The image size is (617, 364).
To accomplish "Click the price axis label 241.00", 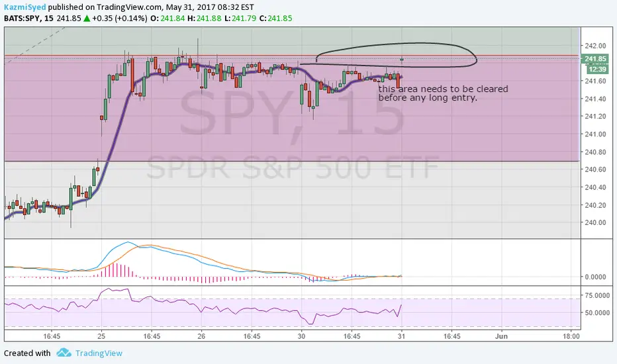I will [x=595, y=134].
